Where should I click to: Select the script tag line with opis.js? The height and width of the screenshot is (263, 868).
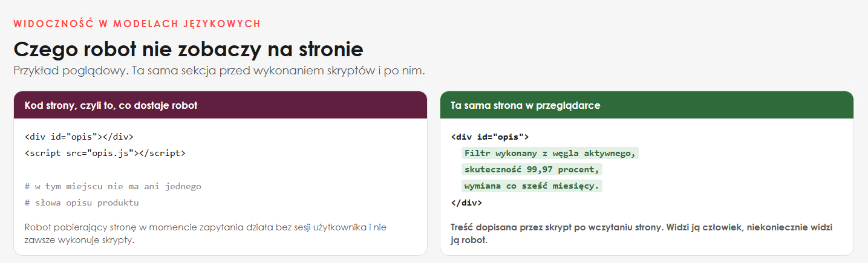[x=105, y=153]
